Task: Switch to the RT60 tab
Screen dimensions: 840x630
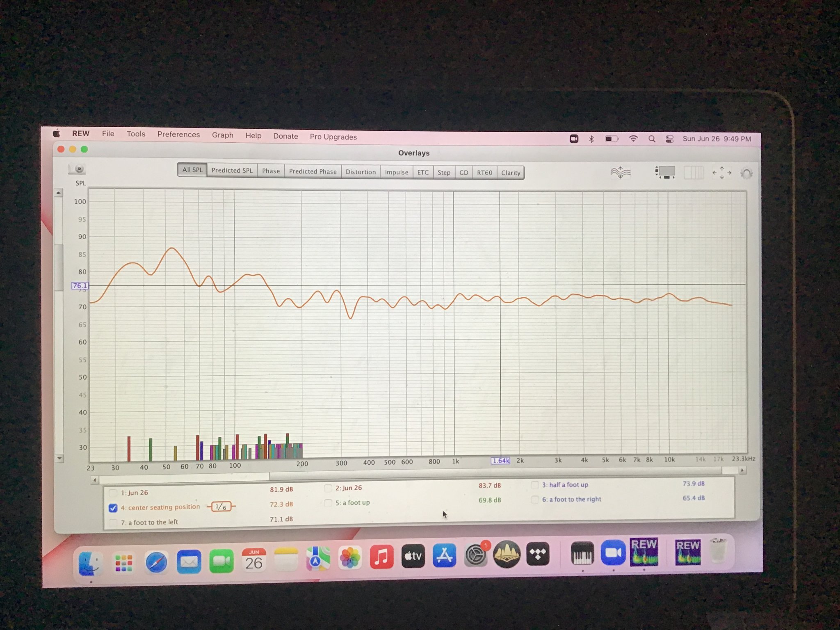Action: click(484, 173)
